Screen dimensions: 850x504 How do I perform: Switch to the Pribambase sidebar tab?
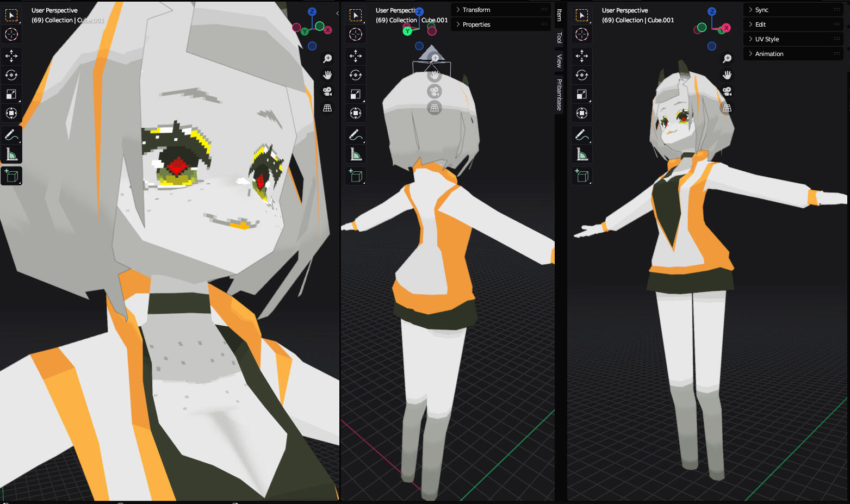coord(559,95)
